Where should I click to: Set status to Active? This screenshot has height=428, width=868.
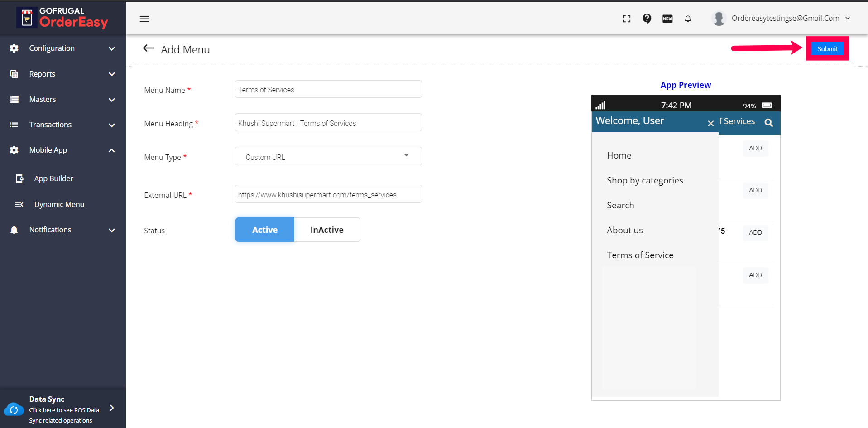pos(265,230)
